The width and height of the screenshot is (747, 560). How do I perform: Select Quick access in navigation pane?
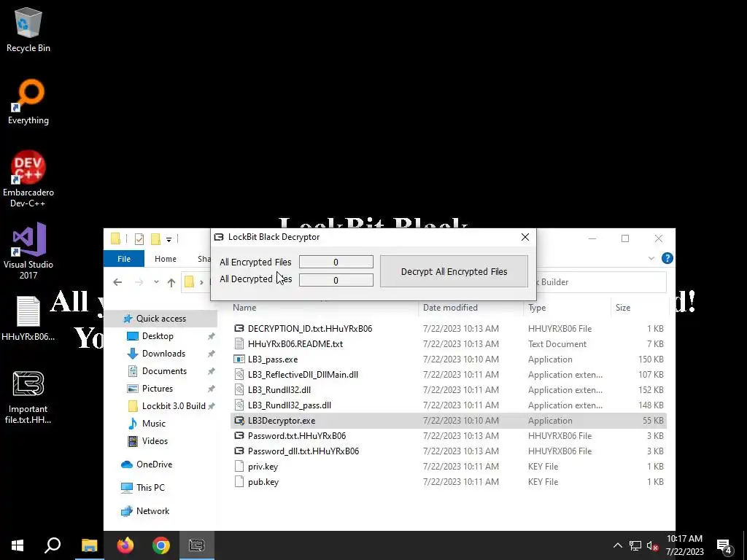(x=161, y=319)
